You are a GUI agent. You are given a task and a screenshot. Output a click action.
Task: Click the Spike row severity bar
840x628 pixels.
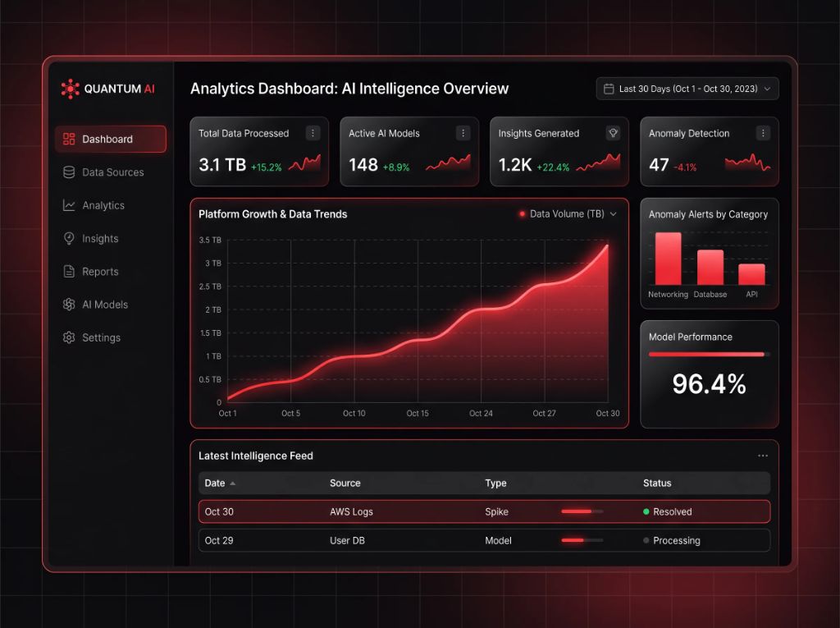click(x=582, y=511)
